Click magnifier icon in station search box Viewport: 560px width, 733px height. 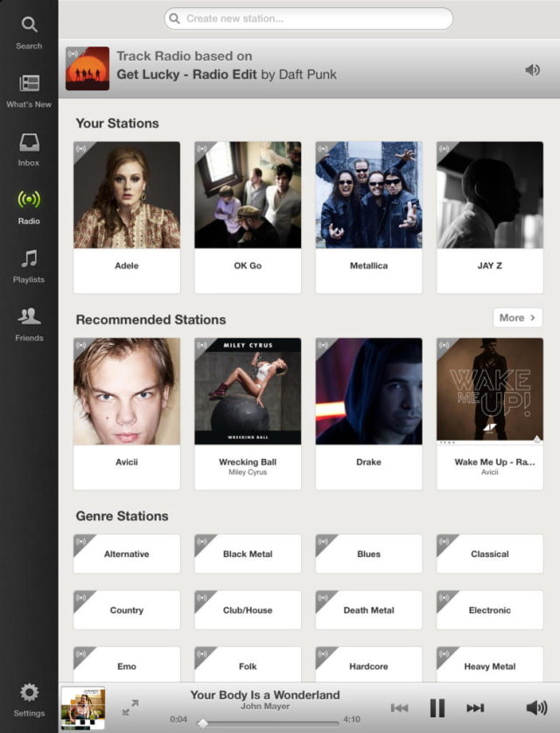[175, 18]
